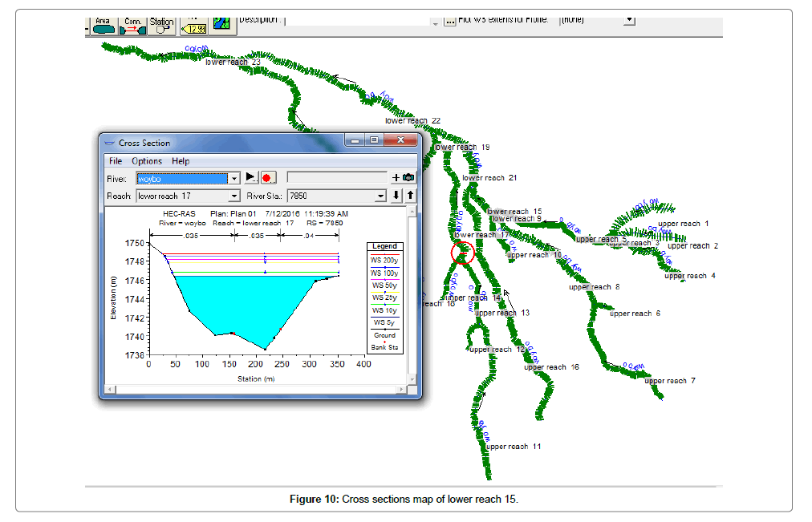Expand the River Sta. dropdown showing 7850
Screen dimensions: 812x522
[381, 196]
